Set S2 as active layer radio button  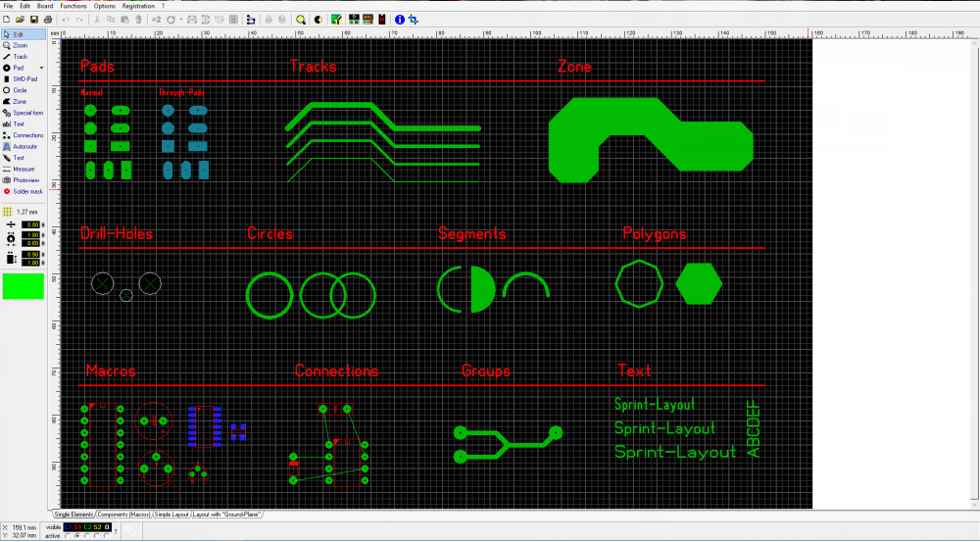point(97,536)
